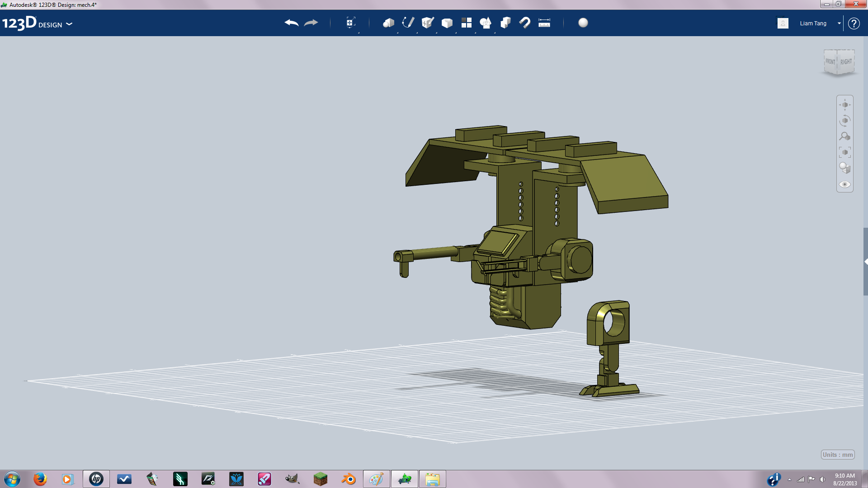Select the Measure ruler tool
868x488 pixels.
(x=544, y=23)
